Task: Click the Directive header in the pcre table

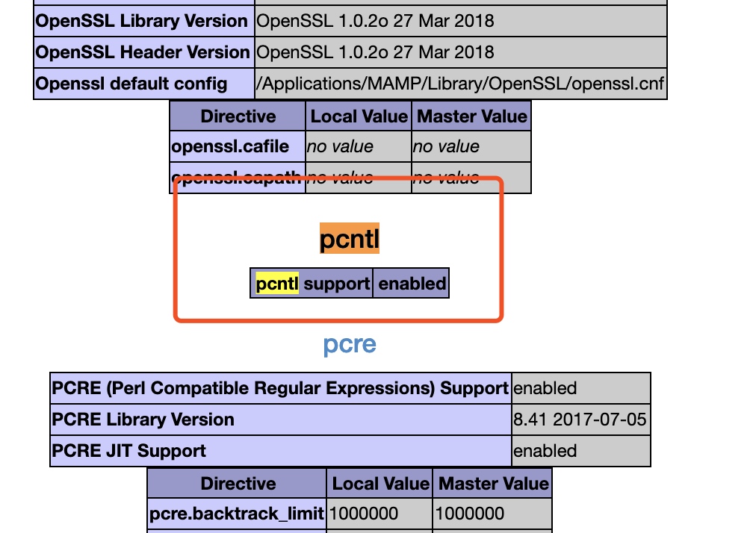Action: pos(238,484)
